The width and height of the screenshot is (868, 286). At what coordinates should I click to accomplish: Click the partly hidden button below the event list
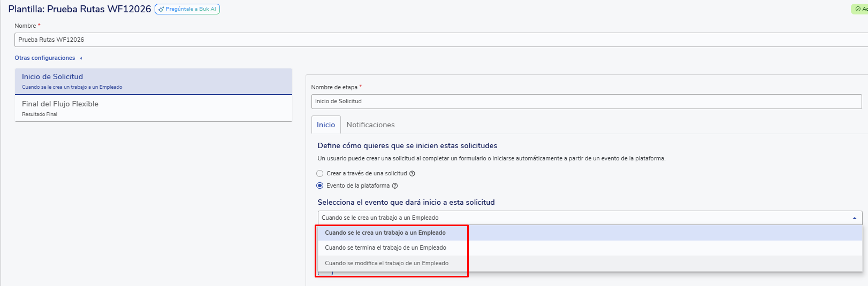click(x=325, y=274)
